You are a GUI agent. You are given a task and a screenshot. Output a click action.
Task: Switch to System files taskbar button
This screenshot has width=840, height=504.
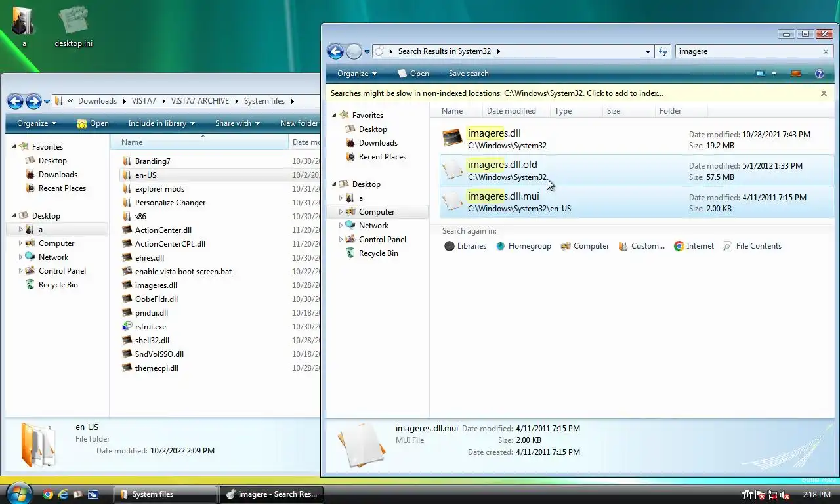tap(164, 494)
